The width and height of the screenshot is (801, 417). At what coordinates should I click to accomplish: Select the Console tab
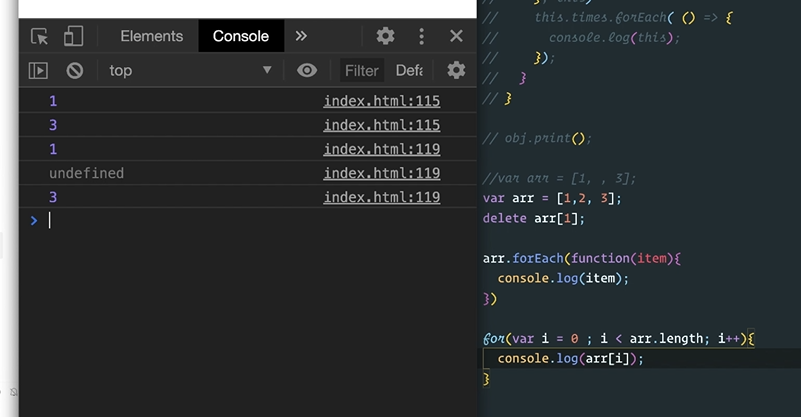(x=241, y=36)
